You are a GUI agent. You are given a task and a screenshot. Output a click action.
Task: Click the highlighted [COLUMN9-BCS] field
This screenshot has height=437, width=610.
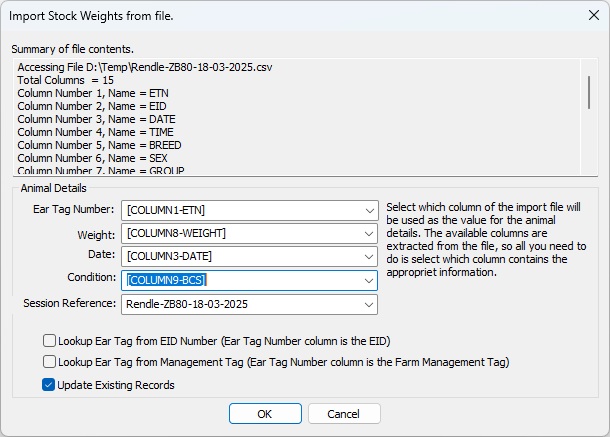[x=167, y=280]
